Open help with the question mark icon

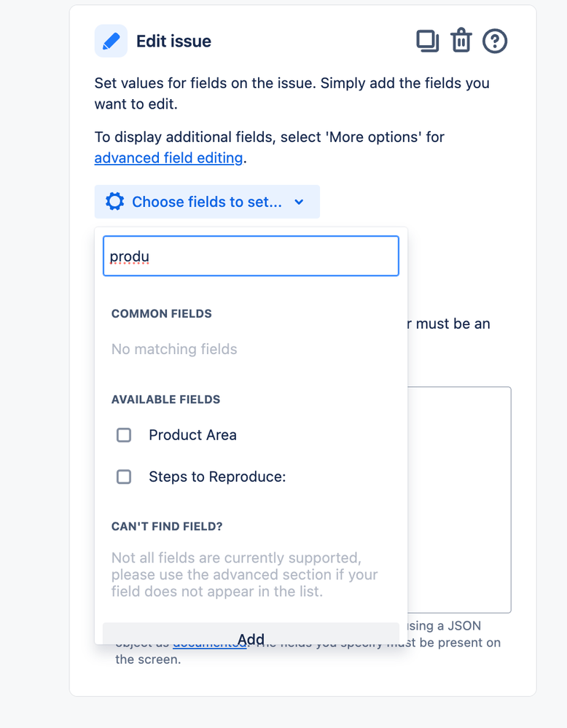pos(495,42)
